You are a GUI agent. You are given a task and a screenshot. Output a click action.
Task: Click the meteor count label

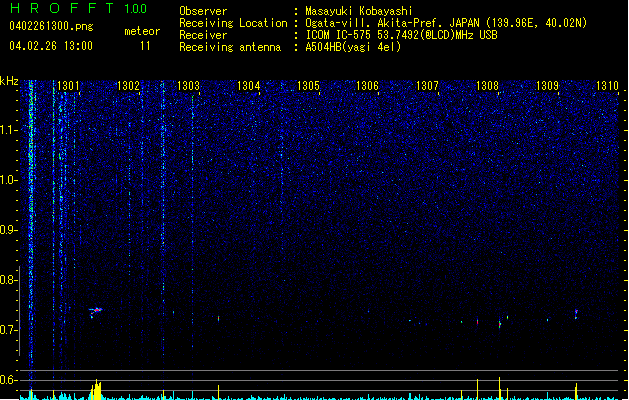(x=142, y=31)
